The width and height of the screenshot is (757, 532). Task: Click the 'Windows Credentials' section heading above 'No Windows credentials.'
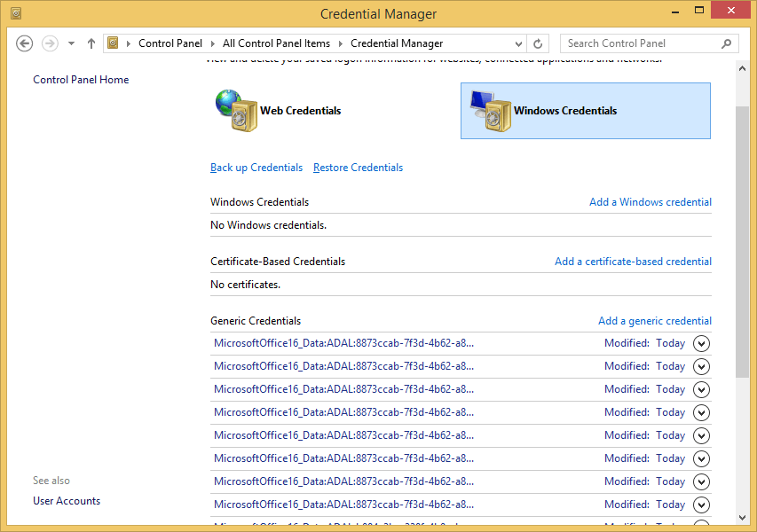tap(259, 202)
